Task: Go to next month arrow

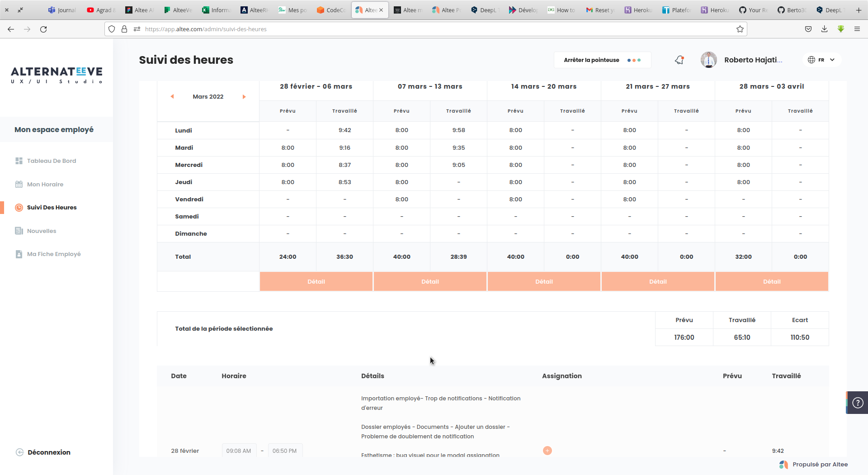Action: pos(244,96)
